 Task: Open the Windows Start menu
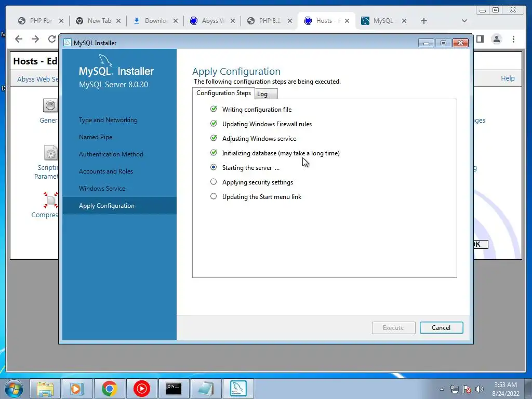pyautogui.click(x=14, y=389)
